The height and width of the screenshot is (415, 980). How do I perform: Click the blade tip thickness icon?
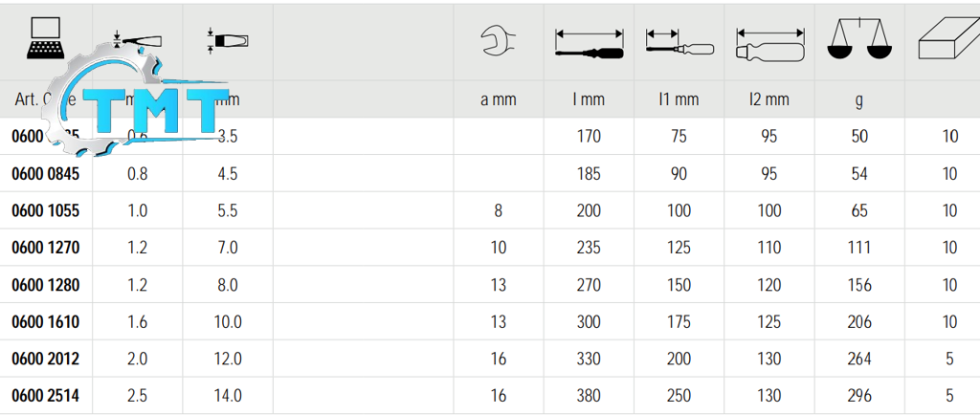click(x=137, y=40)
